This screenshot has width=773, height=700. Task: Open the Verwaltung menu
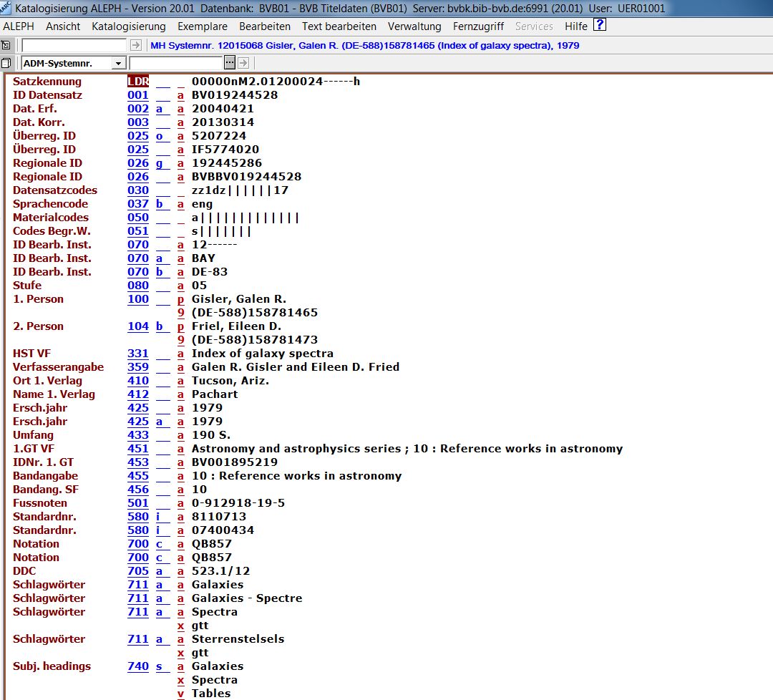coord(414,26)
